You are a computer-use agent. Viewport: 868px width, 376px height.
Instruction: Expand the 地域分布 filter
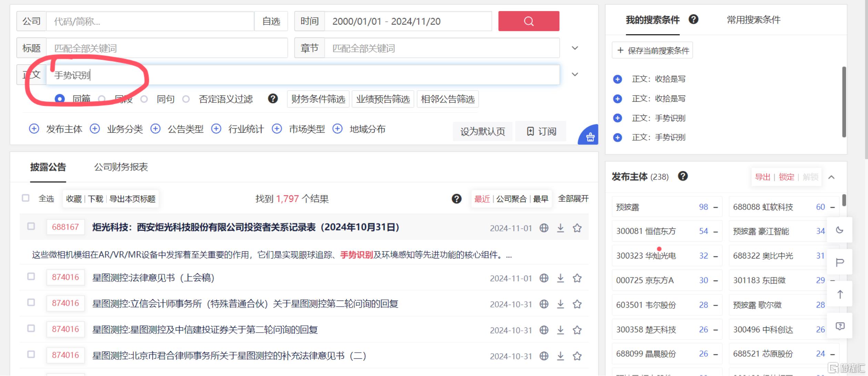coord(337,129)
